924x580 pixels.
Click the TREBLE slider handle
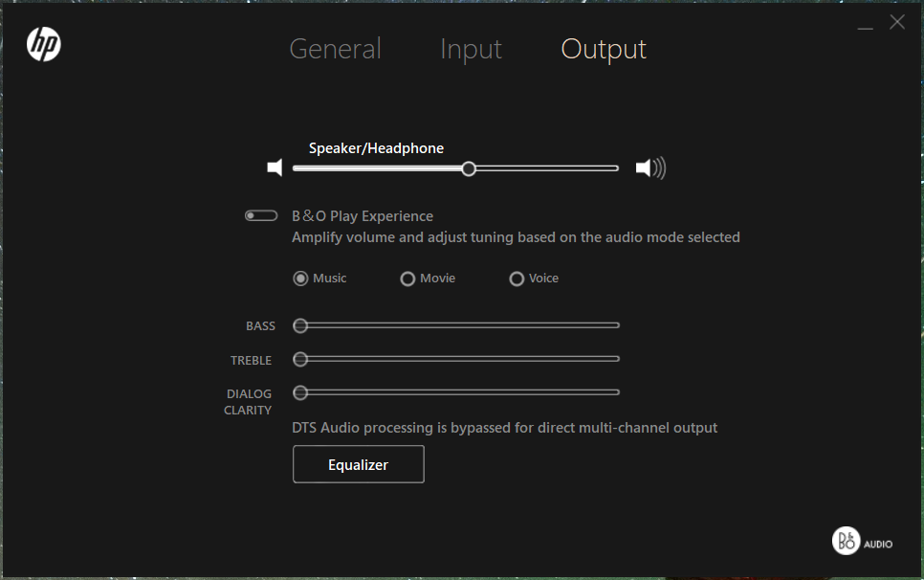pyautogui.click(x=300, y=359)
